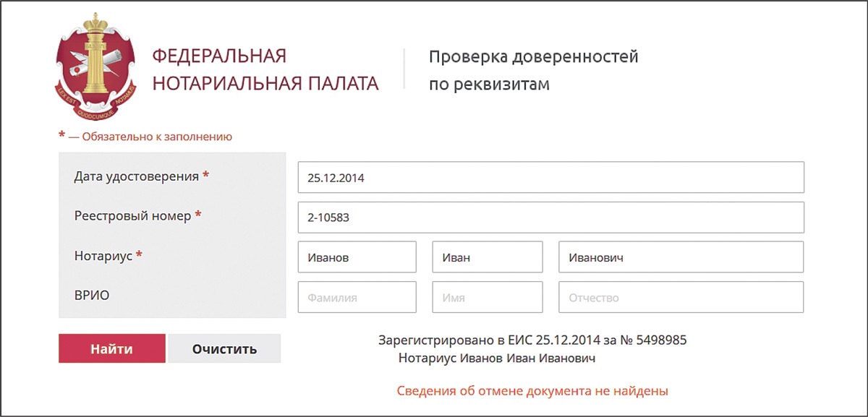Click the ФЕДЕРАЛЬНАЯ НОТАРИАЛЬНАЯ ПАЛАТА title
Image resolution: width=868 pixels, height=417 pixels.
265,70
